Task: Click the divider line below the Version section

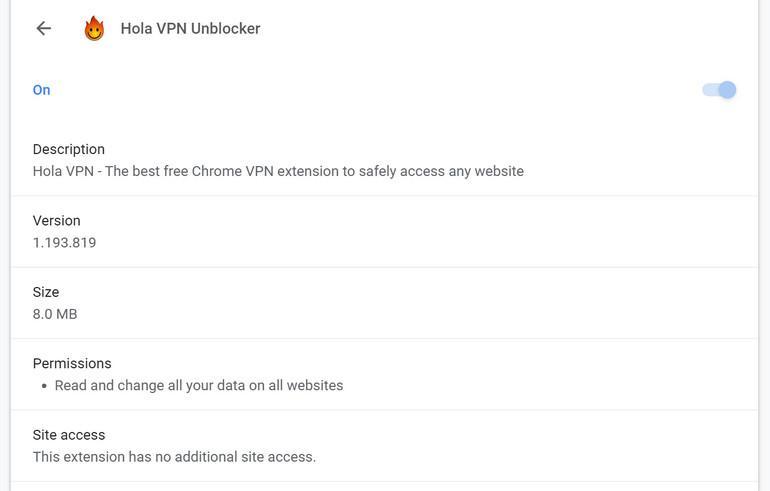Action: [384, 267]
